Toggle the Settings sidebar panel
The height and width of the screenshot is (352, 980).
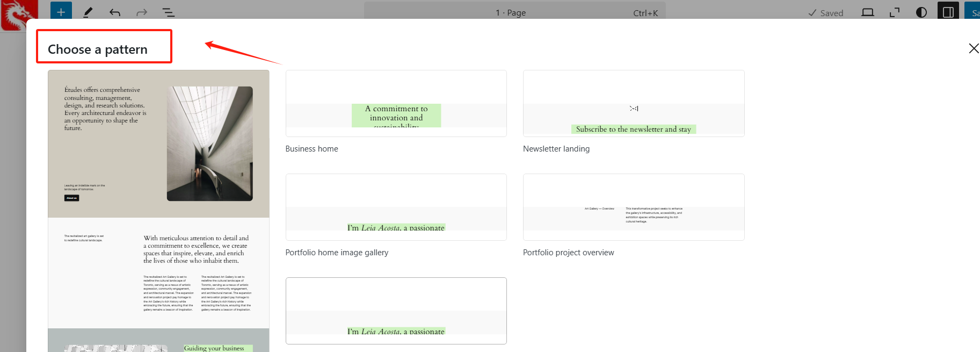pyautogui.click(x=948, y=12)
